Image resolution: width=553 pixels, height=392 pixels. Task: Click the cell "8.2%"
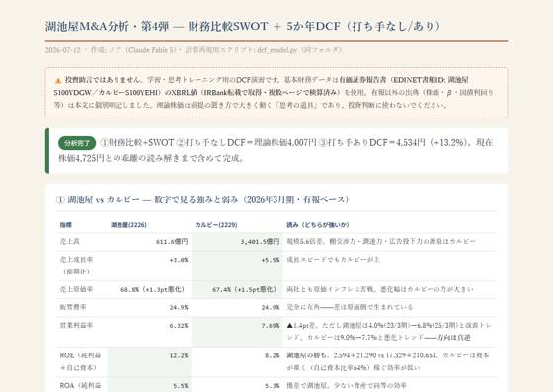pyautogui.click(x=273, y=355)
